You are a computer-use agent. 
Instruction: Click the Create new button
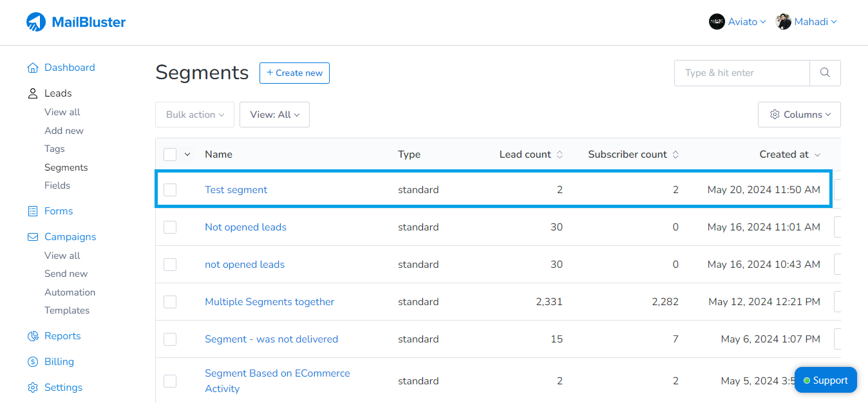tap(294, 73)
